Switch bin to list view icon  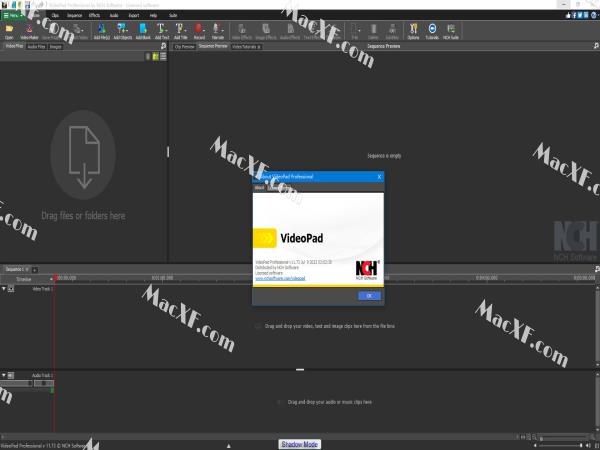pyautogui.click(x=163, y=57)
